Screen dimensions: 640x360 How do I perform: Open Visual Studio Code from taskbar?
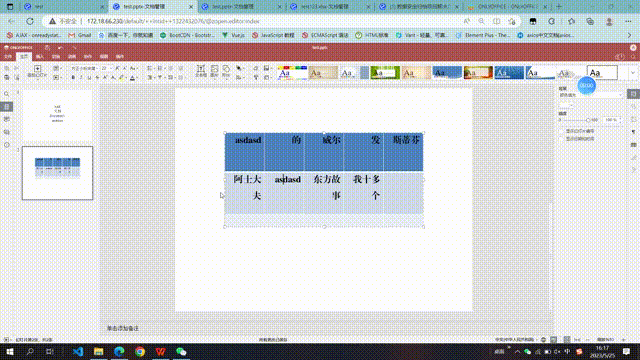pyautogui.click(x=78, y=351)
